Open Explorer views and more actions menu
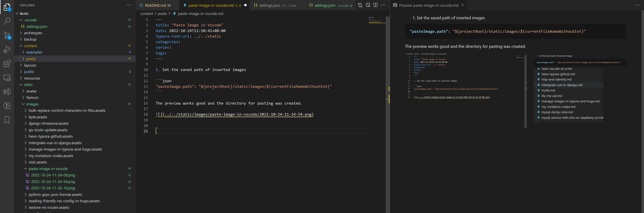The height and width of the screenshot is (213, 644). (129, 5)
